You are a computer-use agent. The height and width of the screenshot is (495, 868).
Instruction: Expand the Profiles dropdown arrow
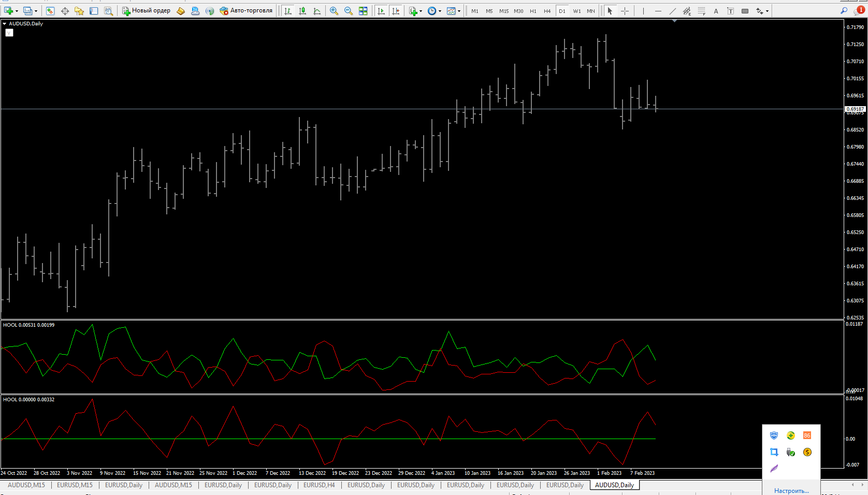point(36,11)
